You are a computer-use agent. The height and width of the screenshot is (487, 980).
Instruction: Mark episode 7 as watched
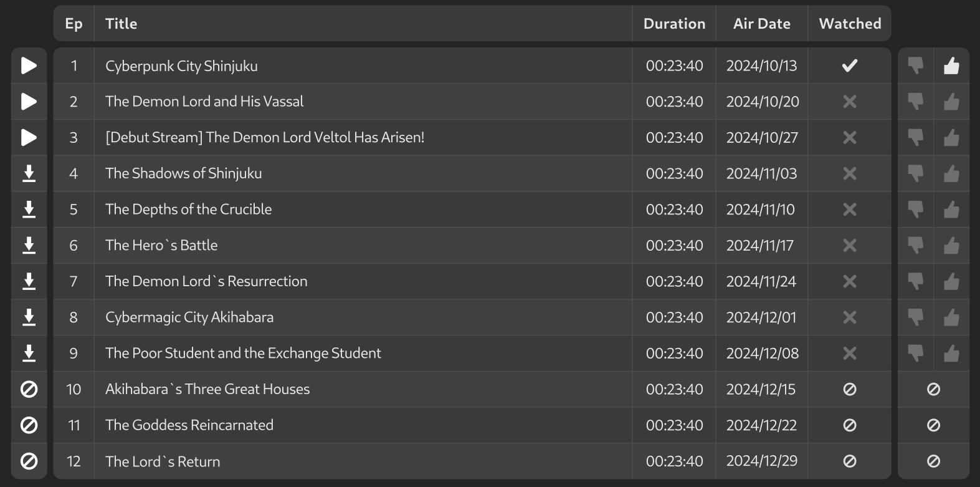point(850,281)
